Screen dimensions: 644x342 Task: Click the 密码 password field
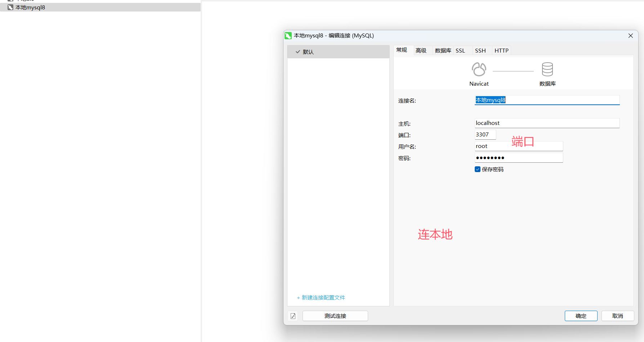pos(519,158)
